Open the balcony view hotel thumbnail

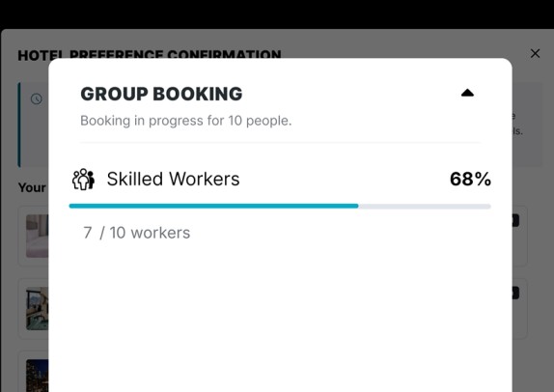37,309
